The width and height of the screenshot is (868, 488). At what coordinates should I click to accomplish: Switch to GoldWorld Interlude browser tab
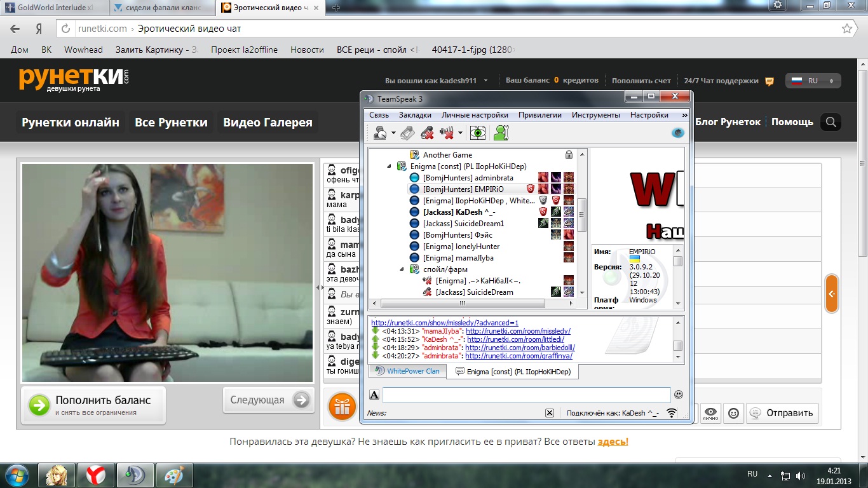54,8
